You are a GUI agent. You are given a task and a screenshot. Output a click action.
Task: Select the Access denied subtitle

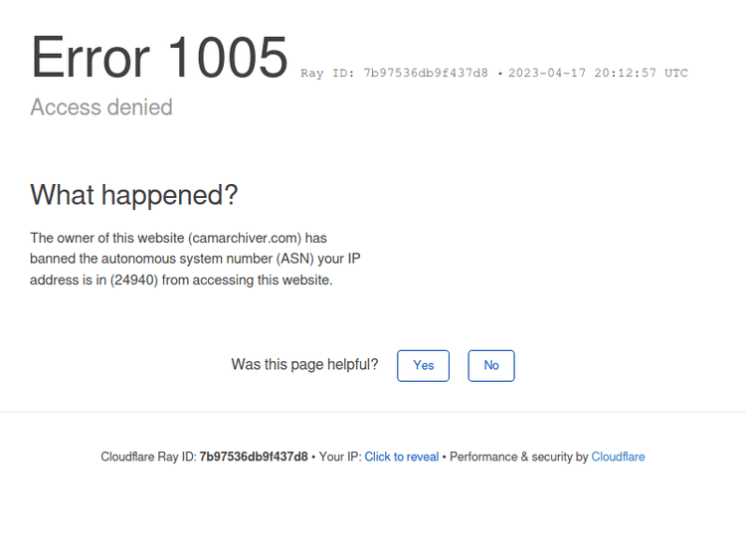point(101,107)
